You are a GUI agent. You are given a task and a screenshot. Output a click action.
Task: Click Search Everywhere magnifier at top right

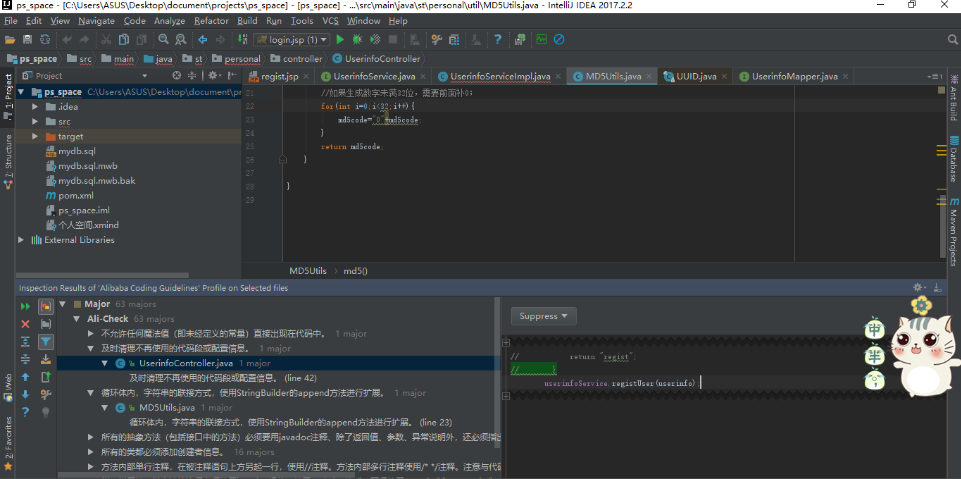coord(952,39)
